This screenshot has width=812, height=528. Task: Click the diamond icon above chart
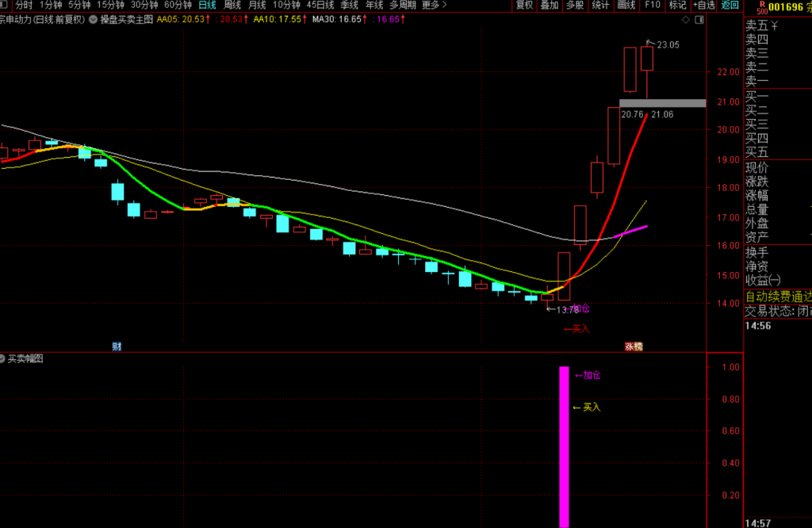tap(686, 20)
